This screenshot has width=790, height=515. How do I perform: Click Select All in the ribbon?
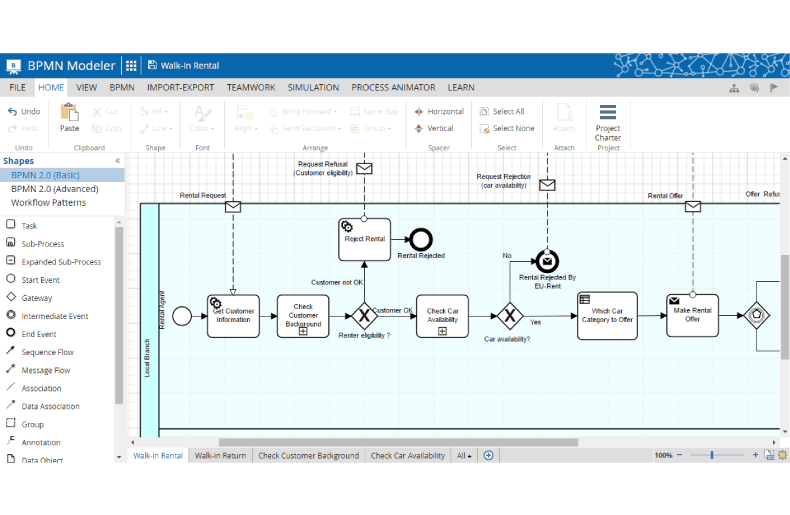(x=507, y=112)
